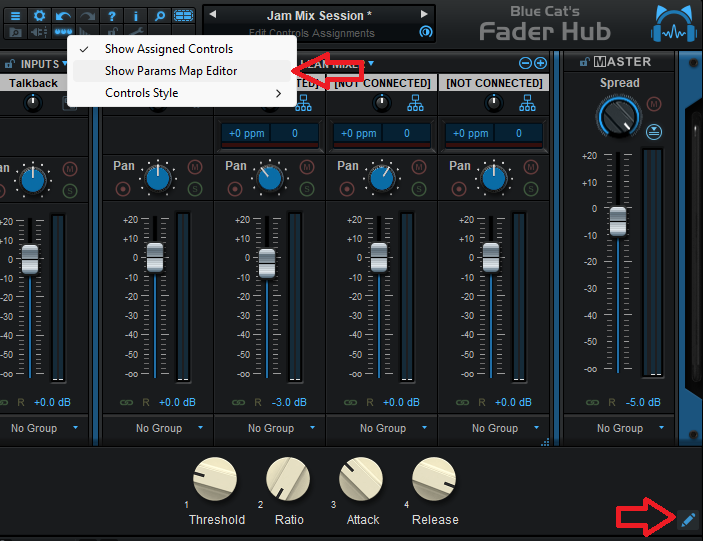Expand the Controls Style submenu
Image resolution: width=703 pixels, height=541 pixels.
182,93
